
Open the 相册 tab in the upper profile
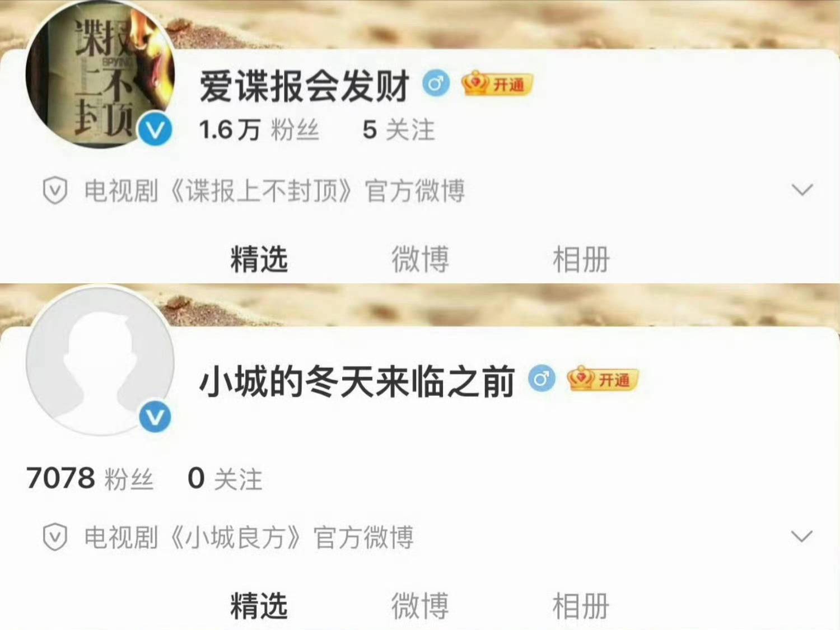(581, 259)
